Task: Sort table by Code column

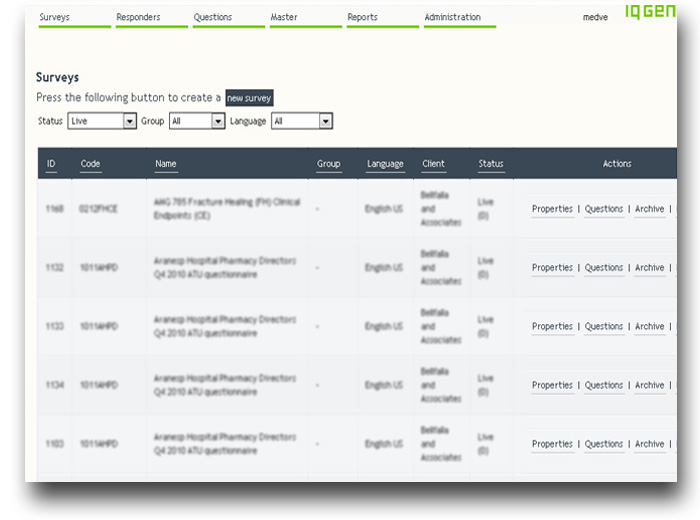Action: point(90,164)
